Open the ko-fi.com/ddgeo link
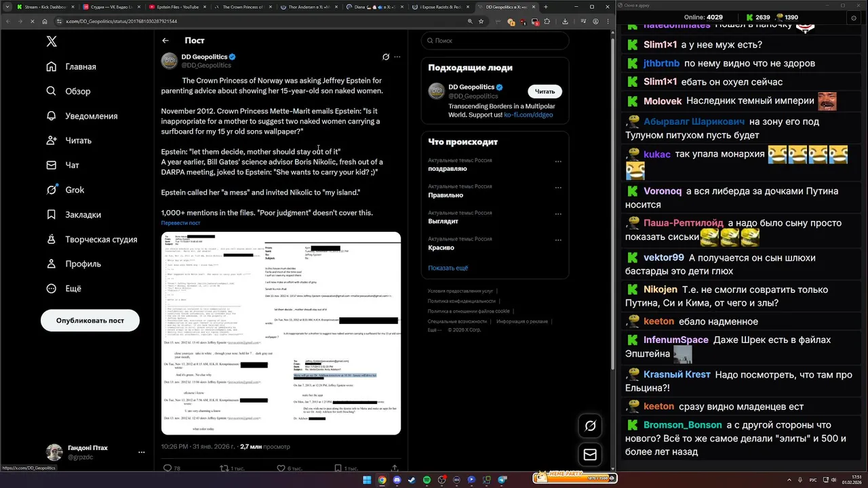Viewport: 868px width, 488px height. [x=528, y=115]
